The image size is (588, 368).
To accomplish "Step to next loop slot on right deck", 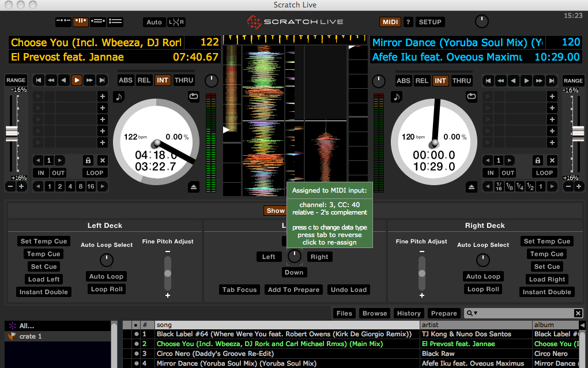I will pos(509,160).
